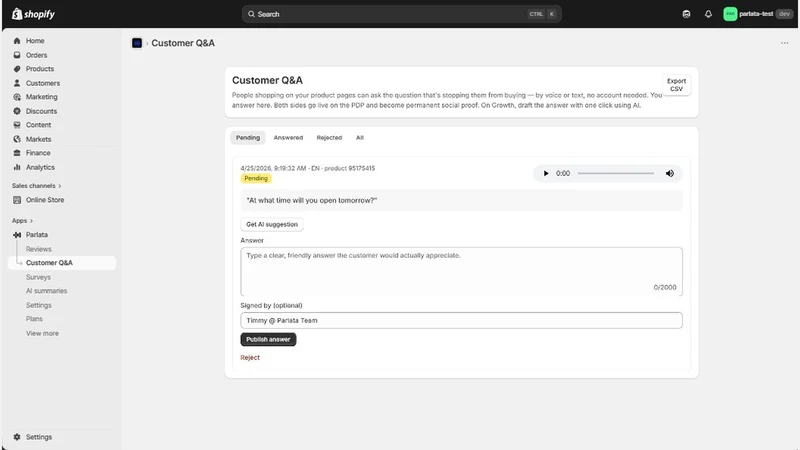
Task: Open the three-dot page menu
Action: click(x=784, y=43)
